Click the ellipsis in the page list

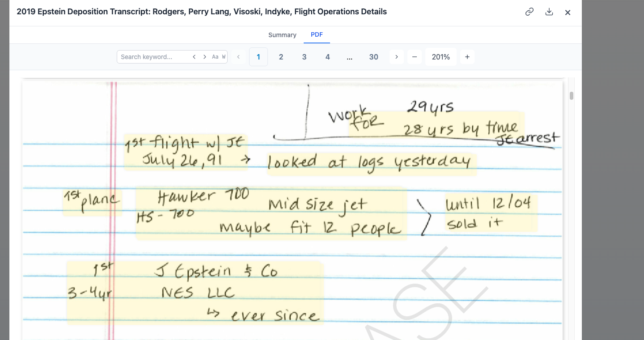pyautogui.click(x=350, y=57)
